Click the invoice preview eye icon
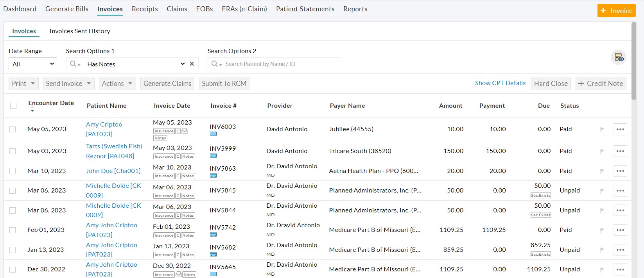 619,58
